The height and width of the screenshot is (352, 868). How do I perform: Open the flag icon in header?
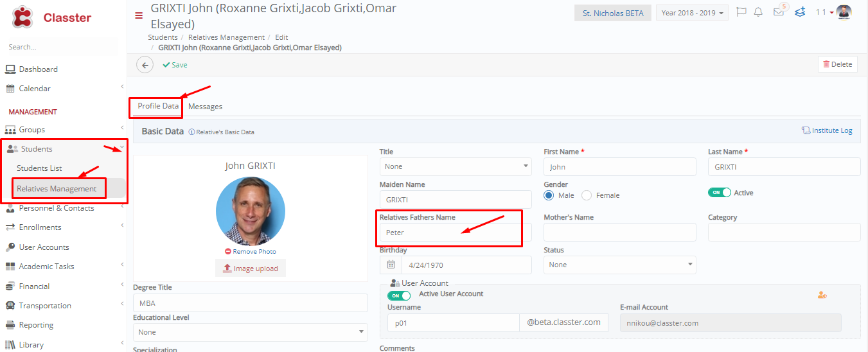(741, 12)
